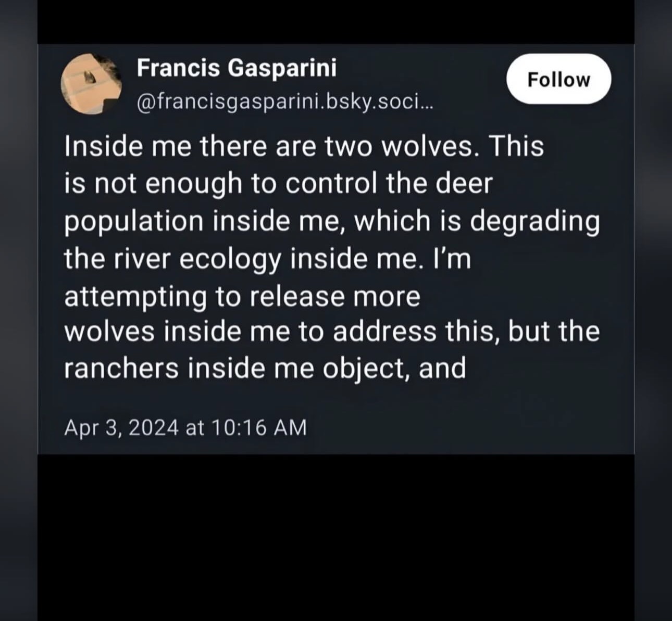Image resolution: width=672 pixels, height=621 pixels.
Task: Click the time "10:16 AM" in the timestamp
Action: pos(260,427)
